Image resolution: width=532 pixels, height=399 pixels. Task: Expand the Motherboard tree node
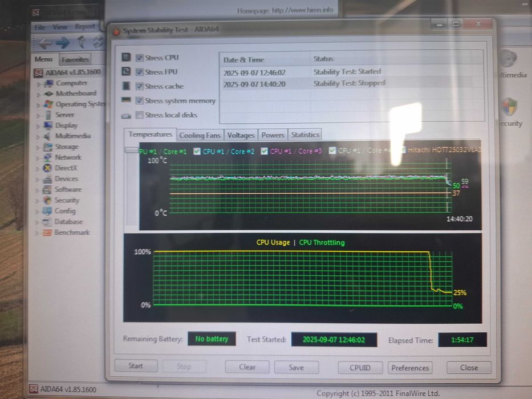pyautogui.click(x=38, y=94)
